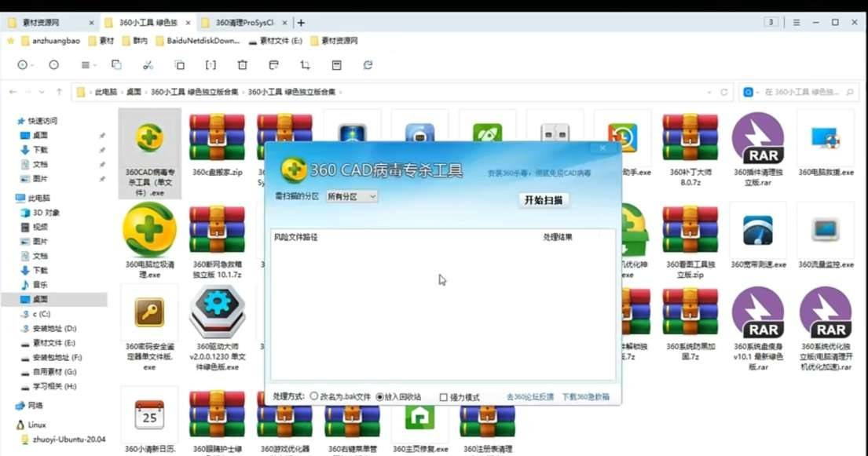Select the 360宽带测速.exe icon
The height and width of the screenshot is (456, 868).
[758, 235]
